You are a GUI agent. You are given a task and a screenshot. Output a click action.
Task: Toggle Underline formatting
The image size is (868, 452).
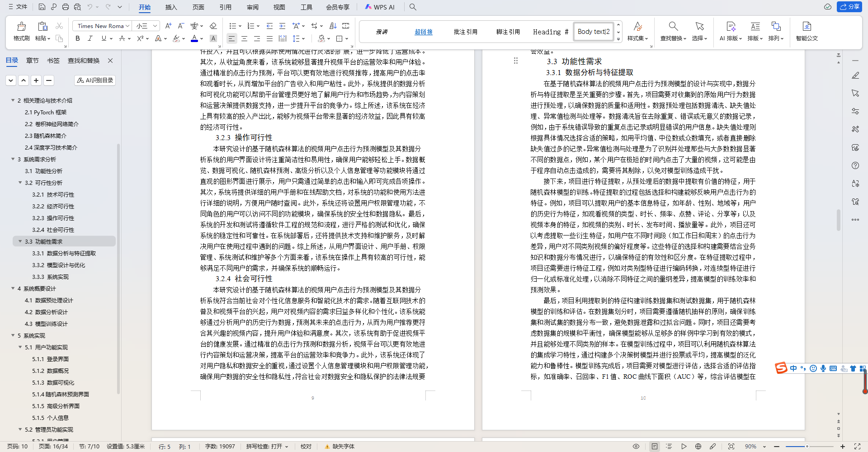pyautogui.click(x=104, y=38)
